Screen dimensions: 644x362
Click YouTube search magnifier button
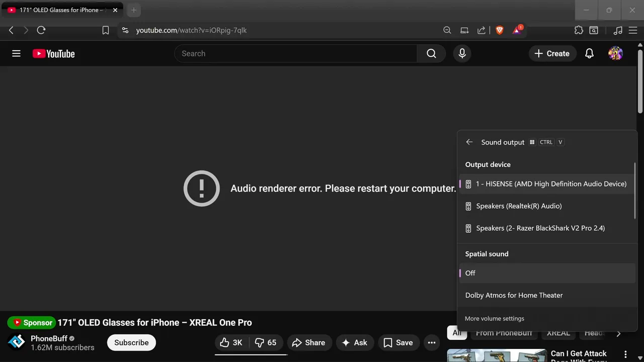tap(431, 53)
